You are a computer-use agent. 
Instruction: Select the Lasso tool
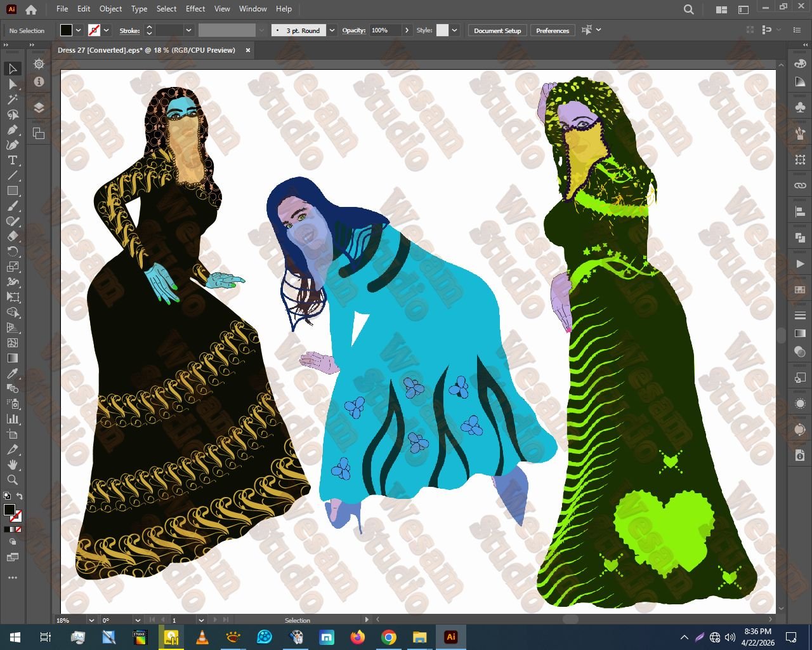(x=13, y=114)
